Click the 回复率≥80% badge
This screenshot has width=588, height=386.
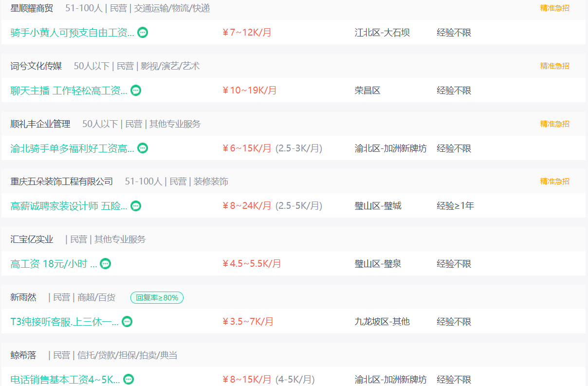click(157, 297)
